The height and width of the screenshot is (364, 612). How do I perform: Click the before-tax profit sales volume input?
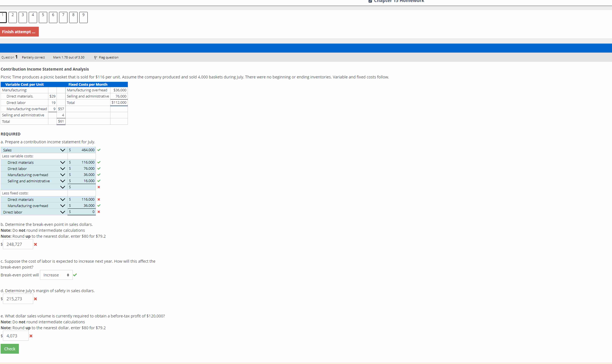16,336
